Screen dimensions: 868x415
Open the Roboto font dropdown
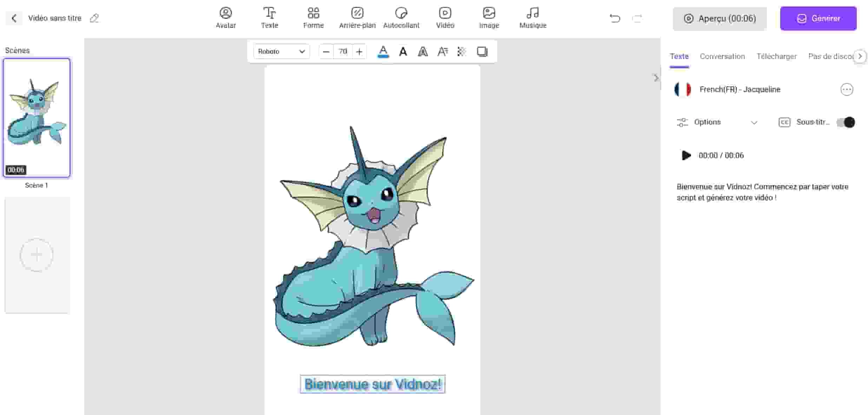point(281,52)
